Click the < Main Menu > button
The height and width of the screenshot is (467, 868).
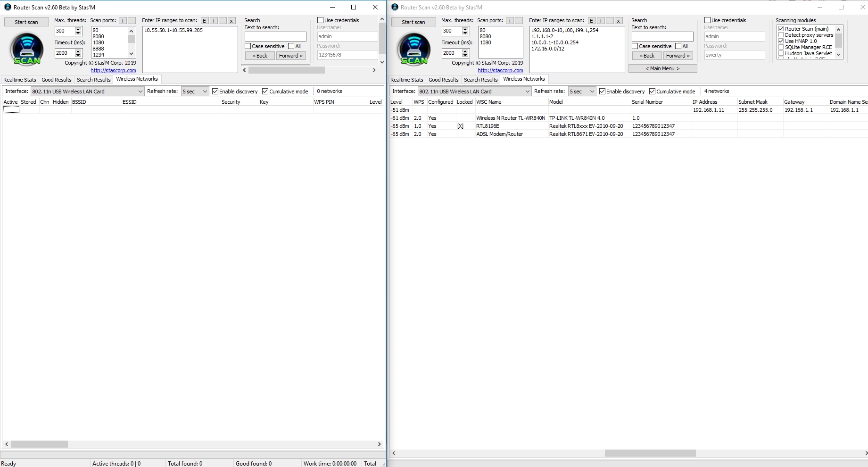click(x=662, y=68)
